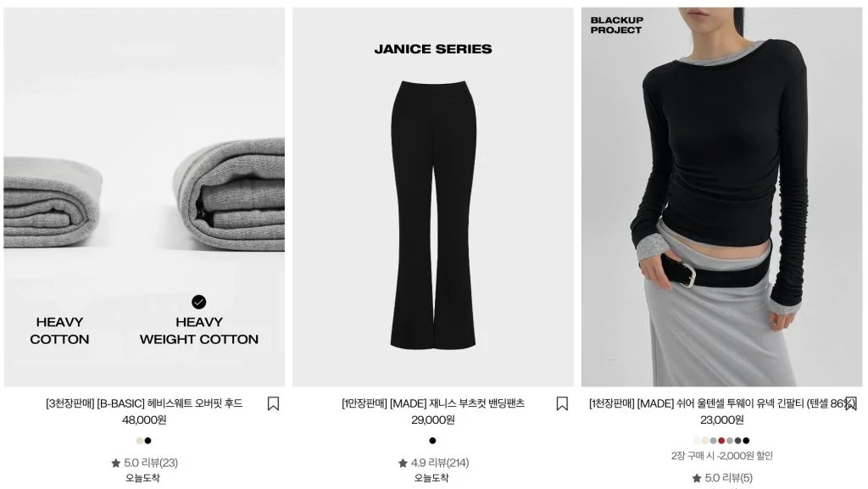Open the Janice Series pants product image
868x489 pixels.
tap(433, 197)
